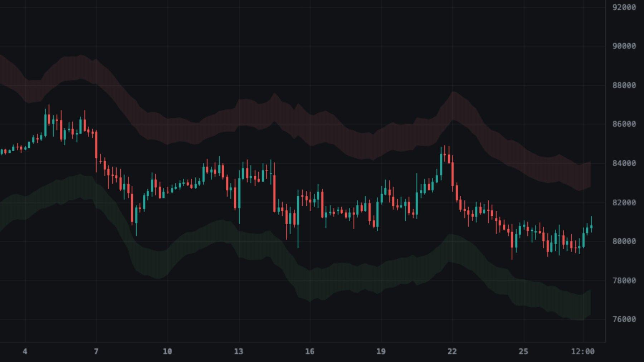Click the 84000 price scale label
This screenshot has height=362, width=644.
pos(624,163)
